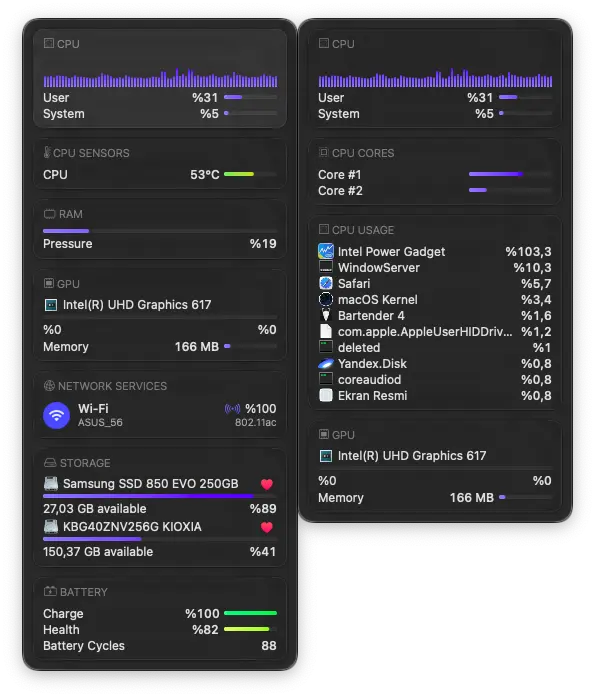Click the blue Wi-Fi circle icon
This screenshot has width=595, height=697.
(56, 416)
